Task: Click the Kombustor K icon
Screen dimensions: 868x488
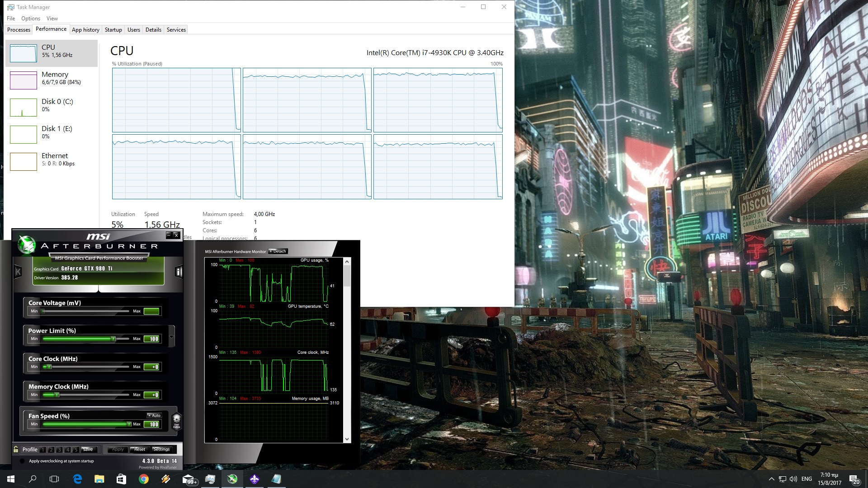Action: (x=18, y=272)
